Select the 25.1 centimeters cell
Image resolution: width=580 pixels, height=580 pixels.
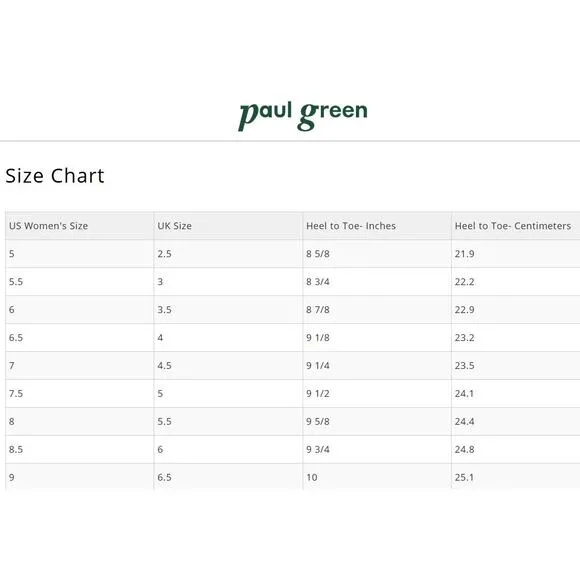[x=516, y=477]
